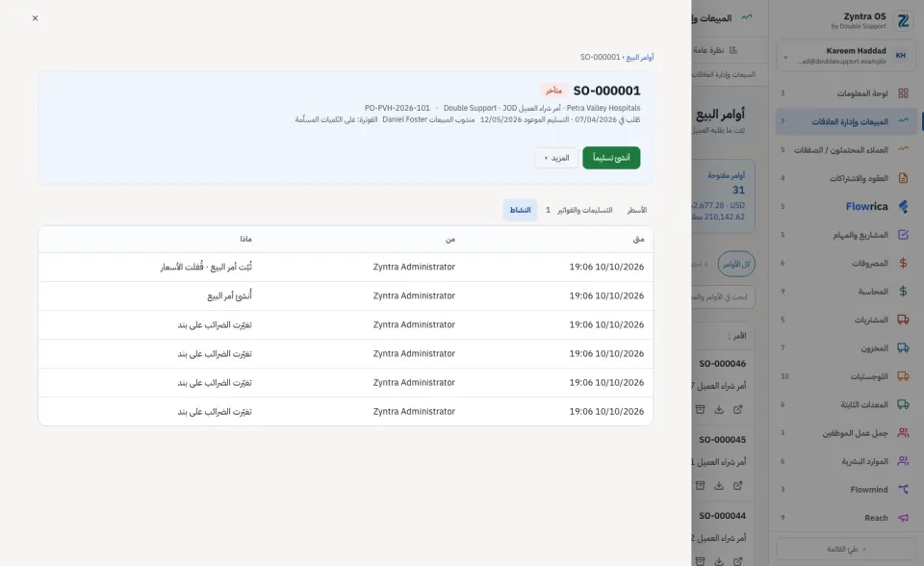This screenshot has height=566, width=924.
Task: Close the SO-000001 order panel with the X
Action: click(x=36, y=18)
